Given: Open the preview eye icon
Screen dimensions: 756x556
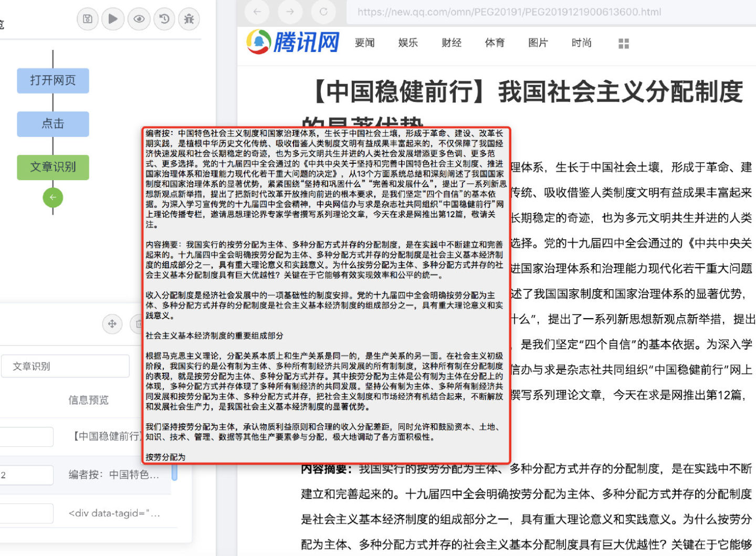Looking at the screenshot, I should [139, 19].
